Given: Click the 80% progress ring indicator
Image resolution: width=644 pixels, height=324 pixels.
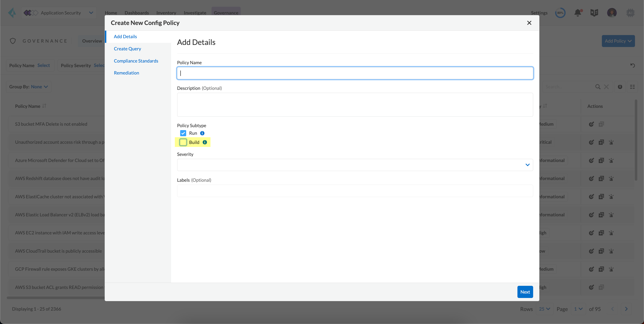Looking at the screenshot, I should 560,13.
